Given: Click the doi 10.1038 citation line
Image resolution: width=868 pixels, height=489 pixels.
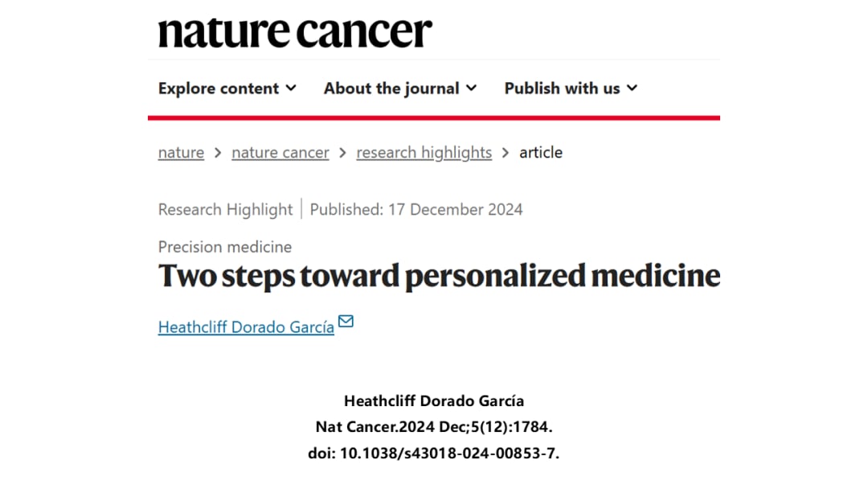Looking at the screenshot, I should pos(433,453).
